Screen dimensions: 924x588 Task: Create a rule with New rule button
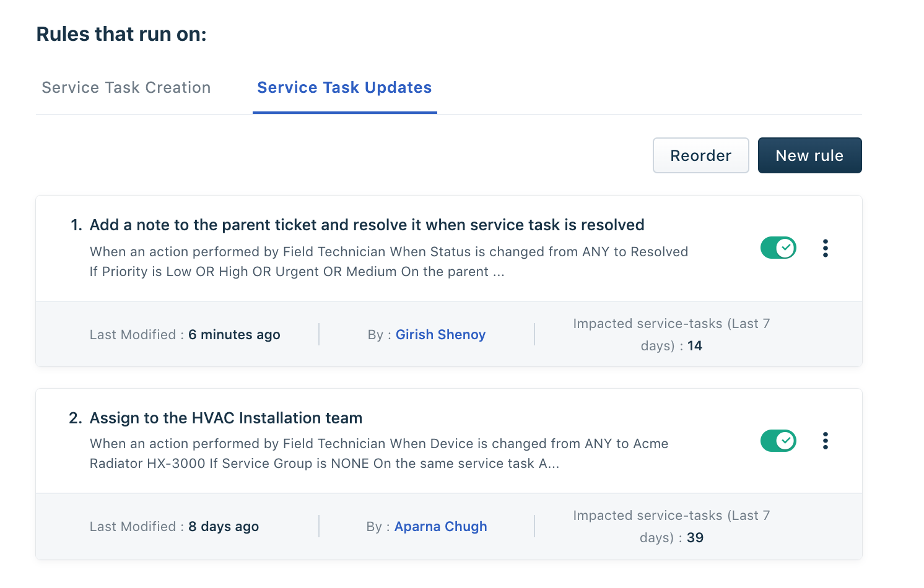(809, 155)
